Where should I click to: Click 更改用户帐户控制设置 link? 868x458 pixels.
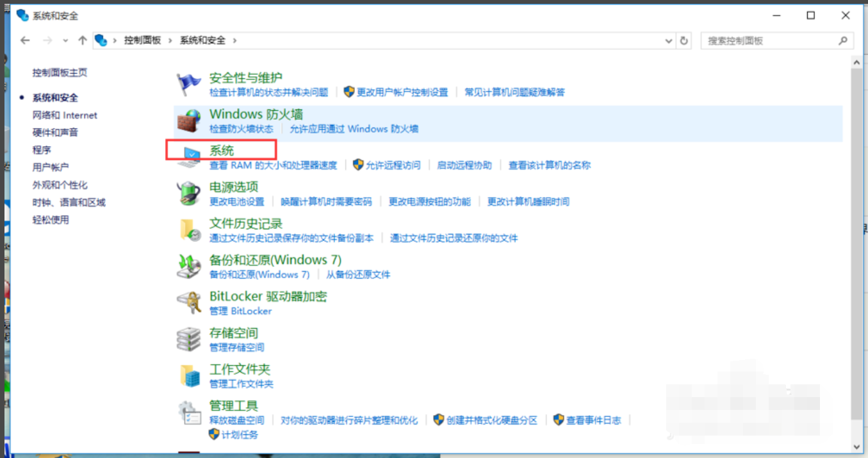(402, 92)
